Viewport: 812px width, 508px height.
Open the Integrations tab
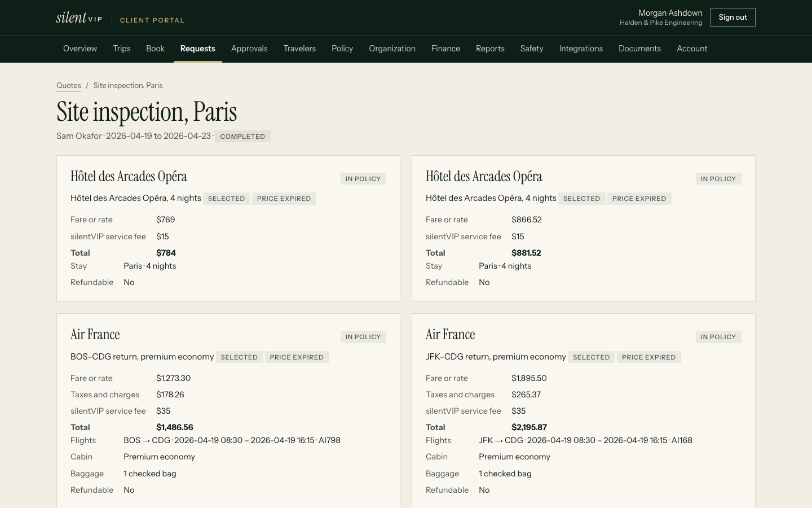coord(581,49)
